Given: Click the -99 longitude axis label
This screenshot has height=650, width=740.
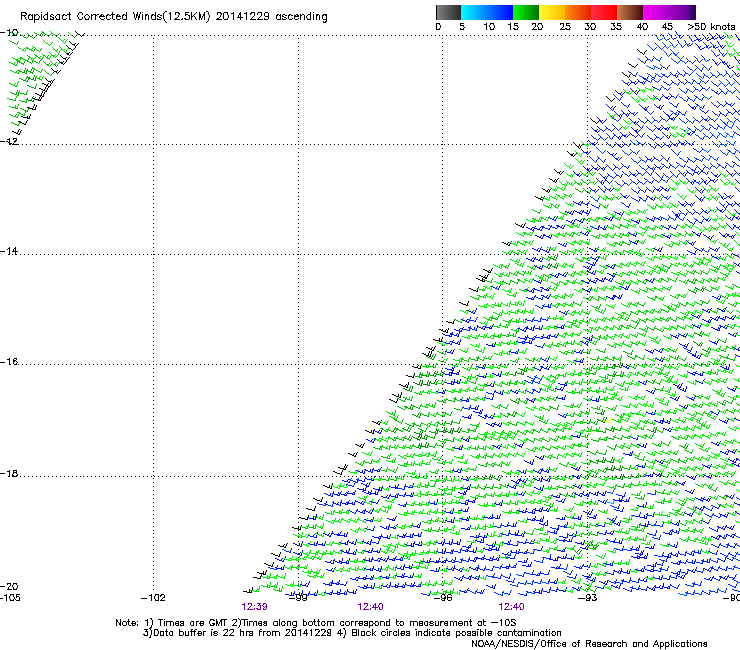Looking at the screenshot, I should [298, 598].
